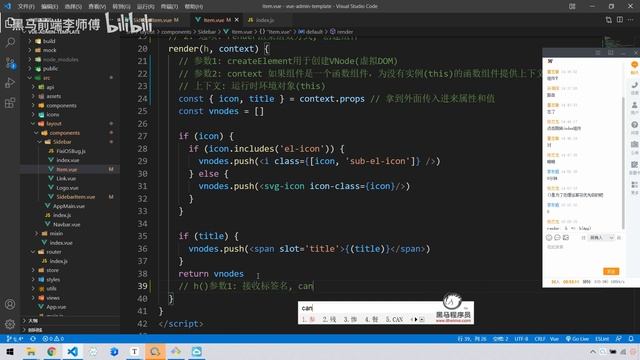Viewport: 640px width, 360px height.
Task: Click the Vue language mode indicator
Action: [554, 339]
